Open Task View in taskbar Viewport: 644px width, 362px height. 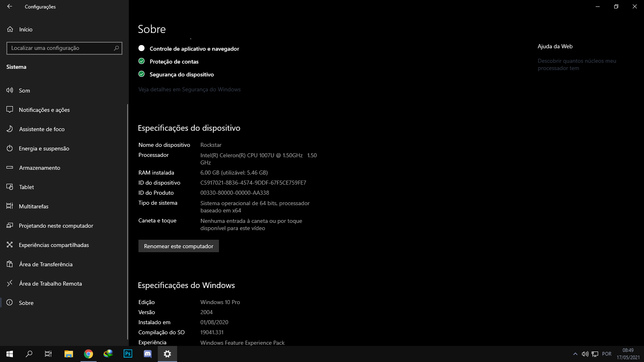point(48,354)
